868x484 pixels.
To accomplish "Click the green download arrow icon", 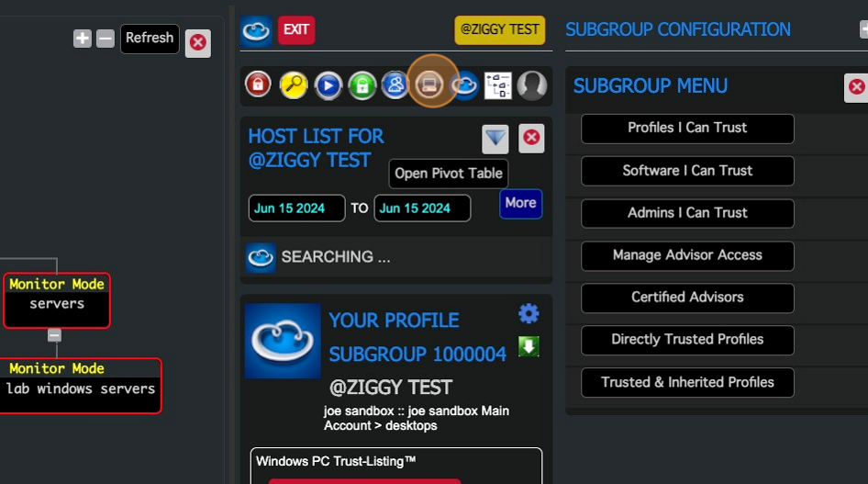I will tap(529, 346).
